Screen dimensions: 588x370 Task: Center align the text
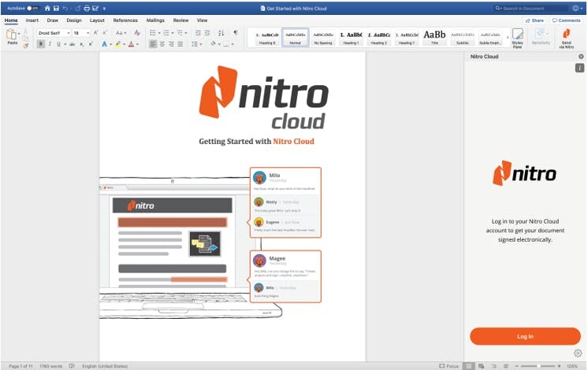pyautogui.click(x=162, y=44)
